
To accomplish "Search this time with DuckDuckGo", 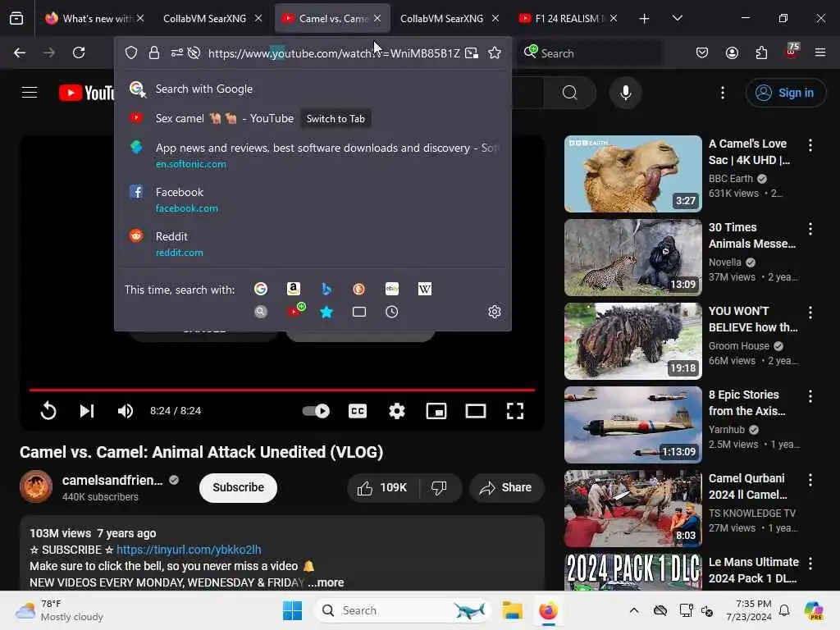I will [x=359, y=290].
